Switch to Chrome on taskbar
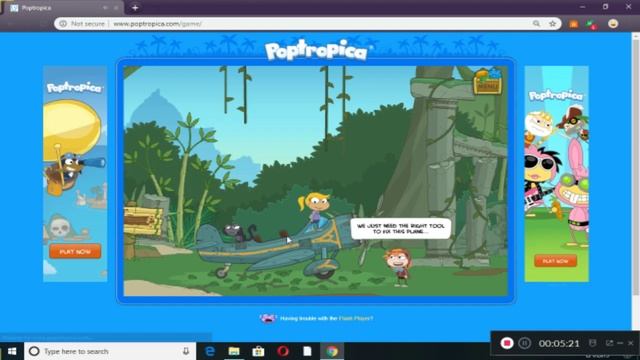The image size is (640, 360). (x=332, y=351)
